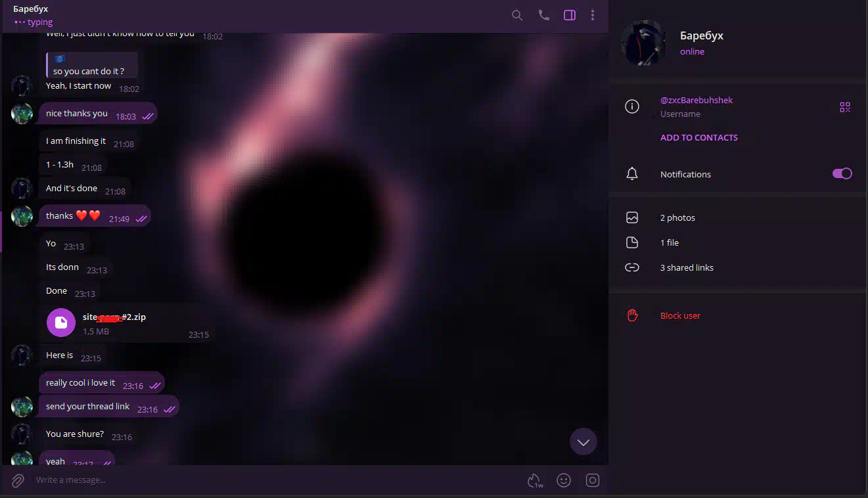The image size is (868, 498).
Task: Download the site #2.zip file icon
Action: [x=61, y=323]
